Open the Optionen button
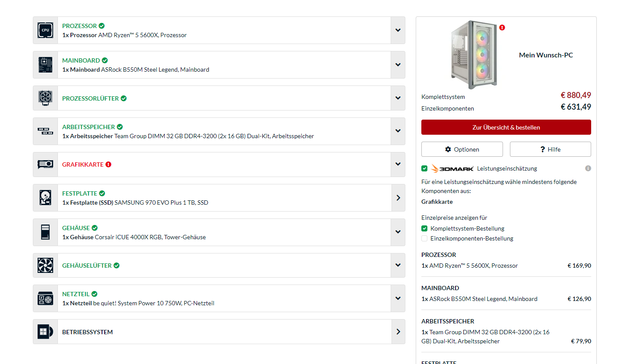This screenshot has height=364, width=640. (x=462, y=149)
